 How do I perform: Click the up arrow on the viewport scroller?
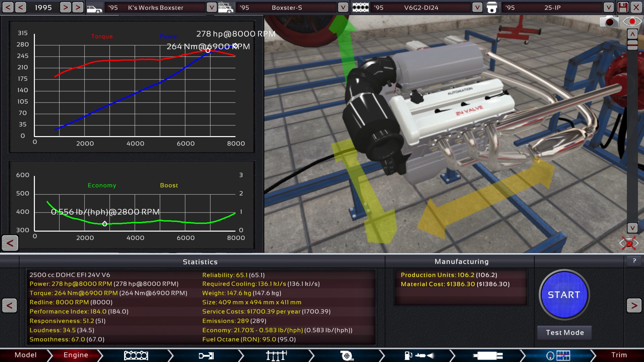(632, 34)
